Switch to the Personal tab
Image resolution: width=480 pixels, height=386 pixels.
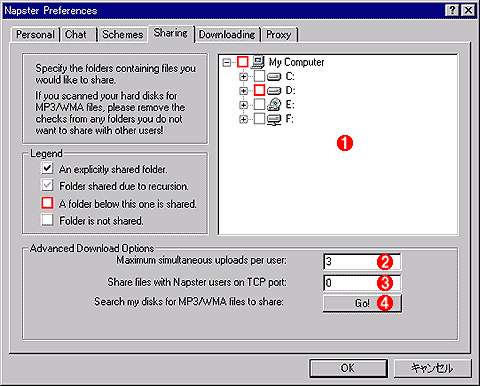[35, 35]
